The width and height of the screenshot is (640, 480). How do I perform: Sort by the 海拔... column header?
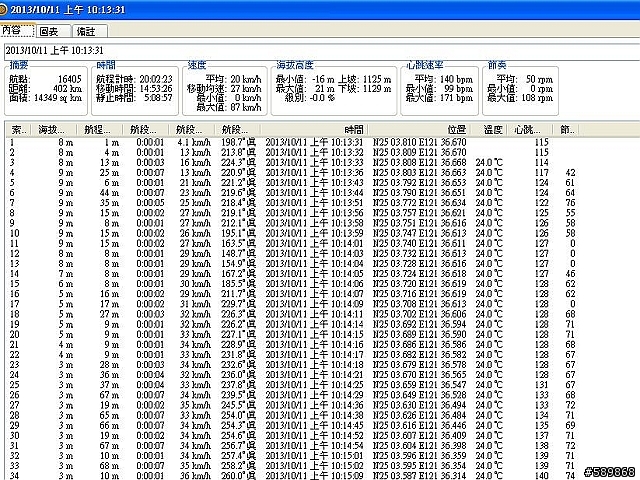coord(54,130)
